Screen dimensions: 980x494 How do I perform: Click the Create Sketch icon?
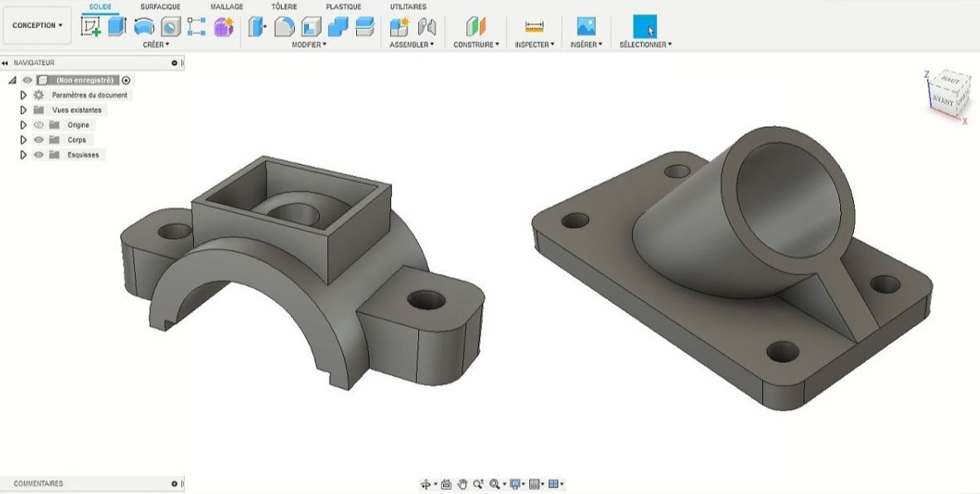pyautogui.click(x=90, y=27)
